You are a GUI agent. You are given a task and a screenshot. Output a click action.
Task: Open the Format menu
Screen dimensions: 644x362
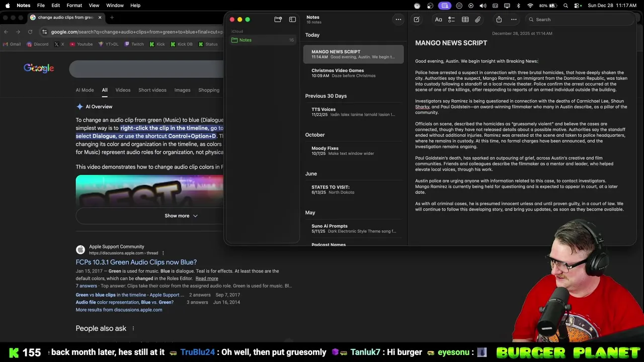coord(74,6)
